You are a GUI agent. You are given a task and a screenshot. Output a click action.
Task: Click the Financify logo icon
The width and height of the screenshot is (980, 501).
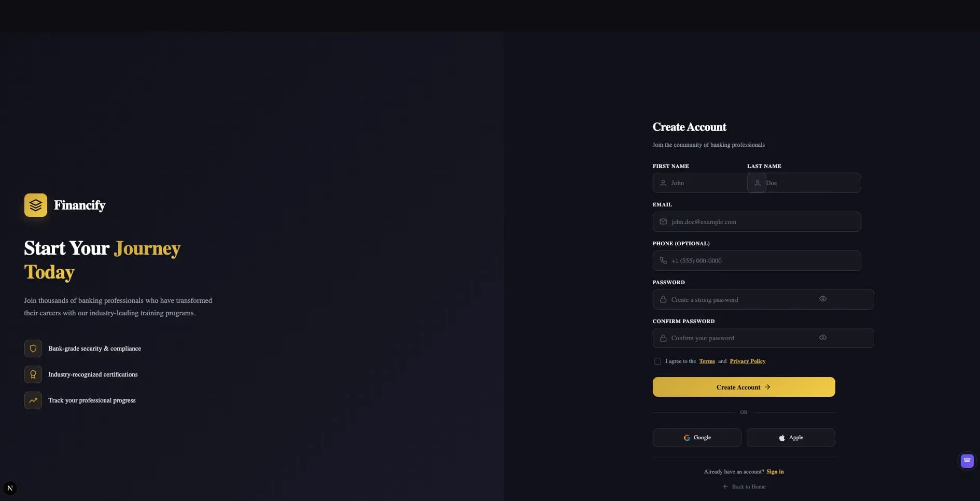35,205
